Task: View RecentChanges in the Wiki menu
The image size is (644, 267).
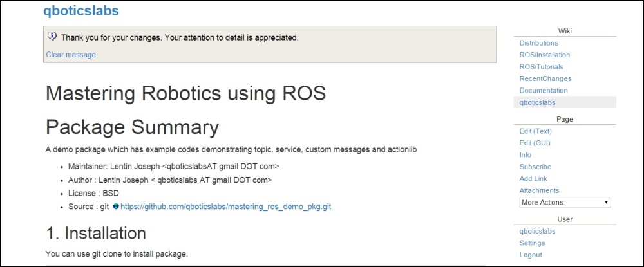Action: pos(545,78)
